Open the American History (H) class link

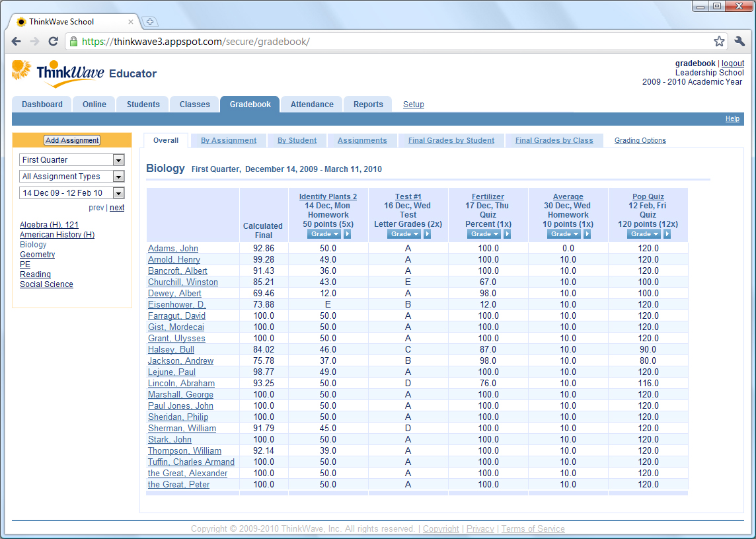pos(57,235)
